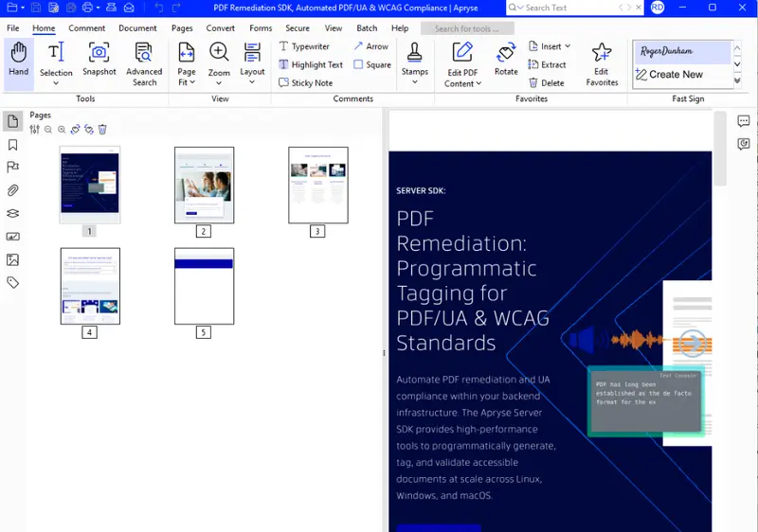Choose the Highlight Text tool

tap(311, 64)
